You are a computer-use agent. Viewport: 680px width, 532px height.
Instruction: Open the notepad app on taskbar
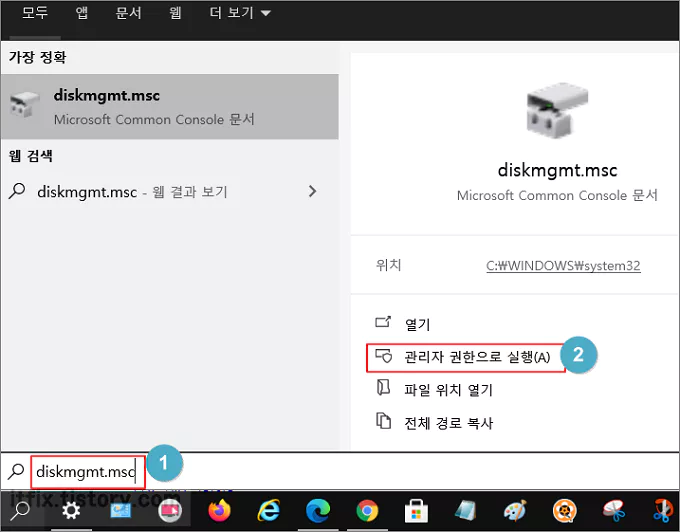point(466,511)
